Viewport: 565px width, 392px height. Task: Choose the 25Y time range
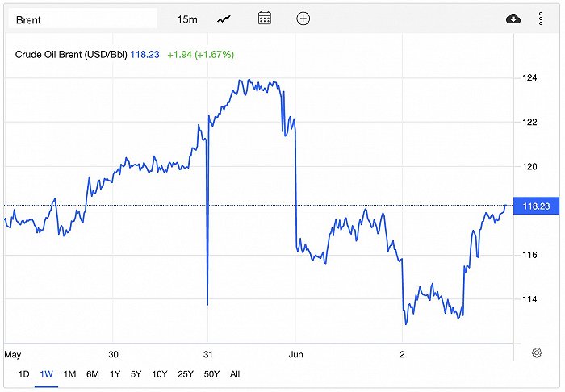186,374
